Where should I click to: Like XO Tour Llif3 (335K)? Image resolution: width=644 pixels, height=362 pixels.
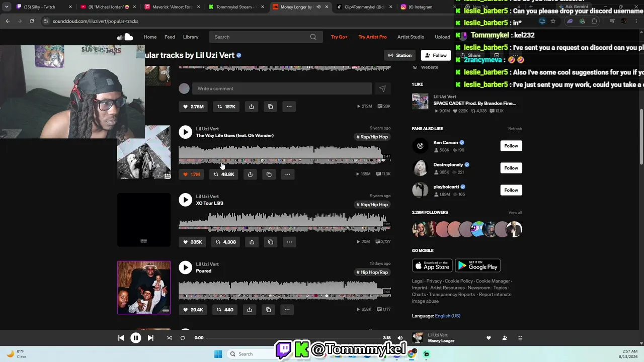192,242
